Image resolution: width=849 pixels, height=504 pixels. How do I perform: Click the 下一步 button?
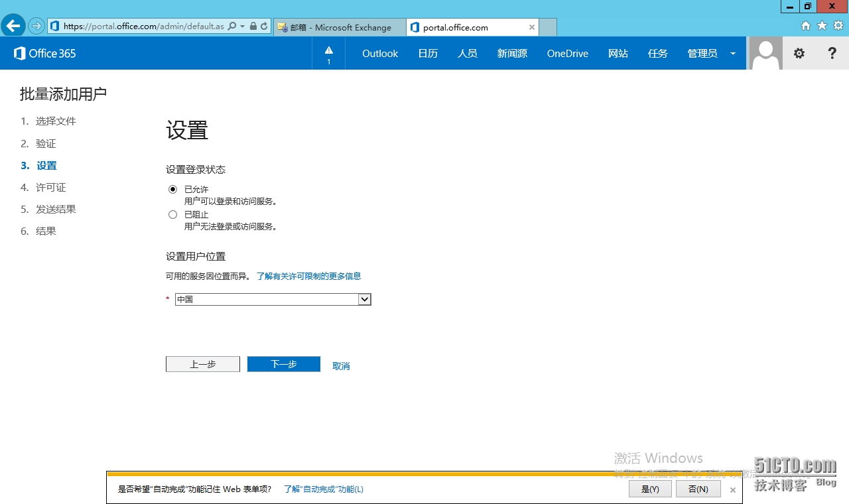click(283, 363)
